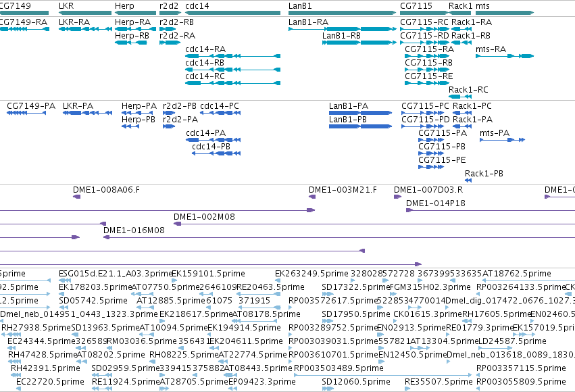
Task: Select the RH42391.5prime EST label
Action: click(x=45, y=368)
